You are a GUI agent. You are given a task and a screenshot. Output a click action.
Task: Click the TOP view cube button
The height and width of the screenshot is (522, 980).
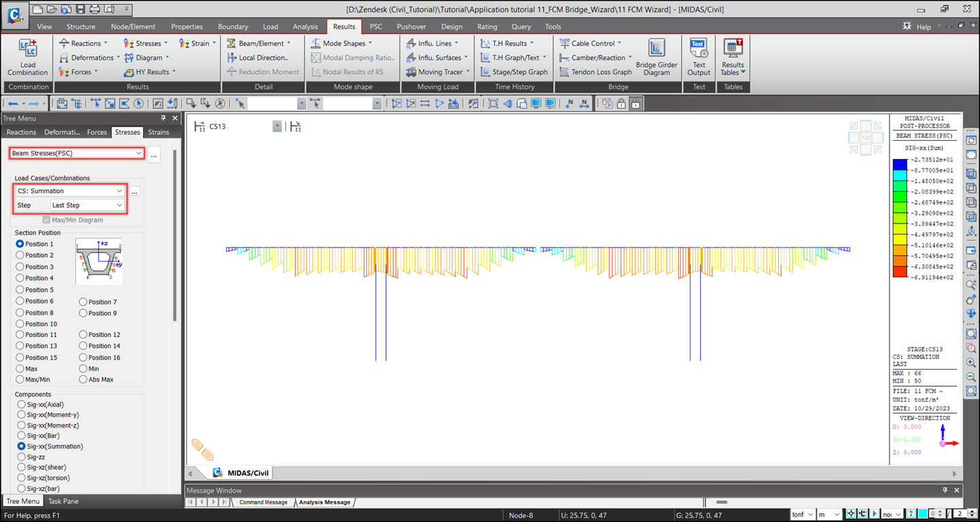866,137
